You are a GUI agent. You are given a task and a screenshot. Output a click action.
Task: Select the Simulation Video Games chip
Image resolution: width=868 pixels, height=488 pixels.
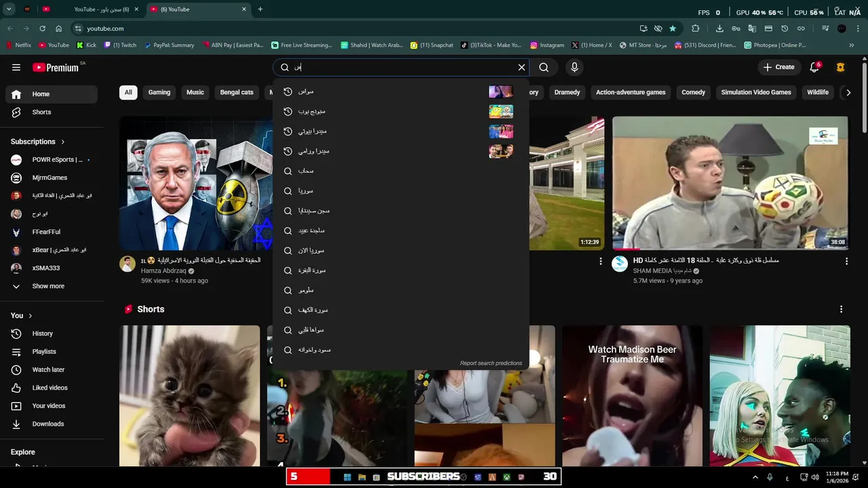tap(756, 92)
